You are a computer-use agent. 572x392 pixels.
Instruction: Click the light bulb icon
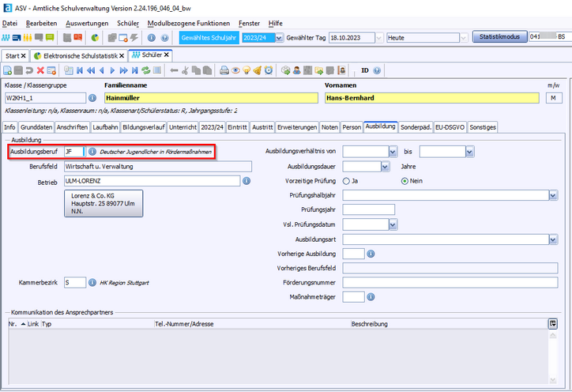[x=246, y=70]
